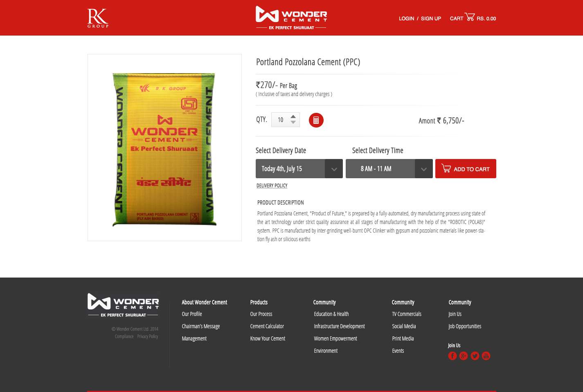Click the shopping cart icon in header
Image resolution: width=583 pixels, height=392 pixels.
point(470,17)
